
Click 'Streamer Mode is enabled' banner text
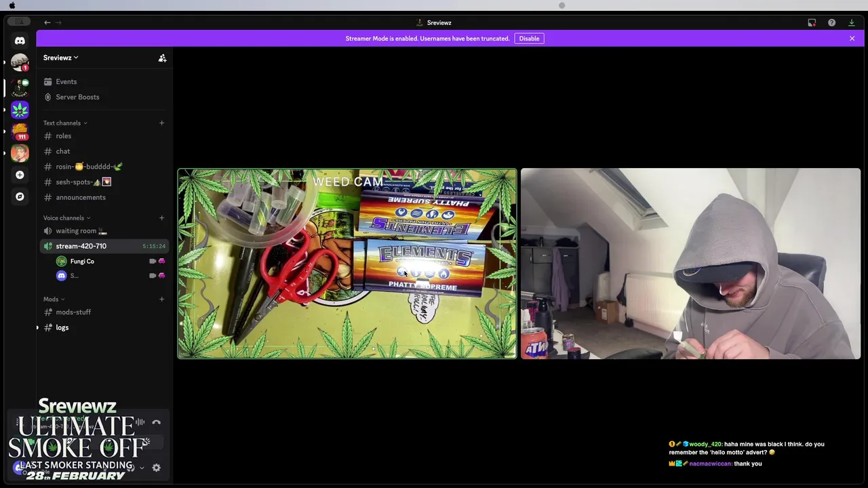pyautogui.click(x=427, y=39)
